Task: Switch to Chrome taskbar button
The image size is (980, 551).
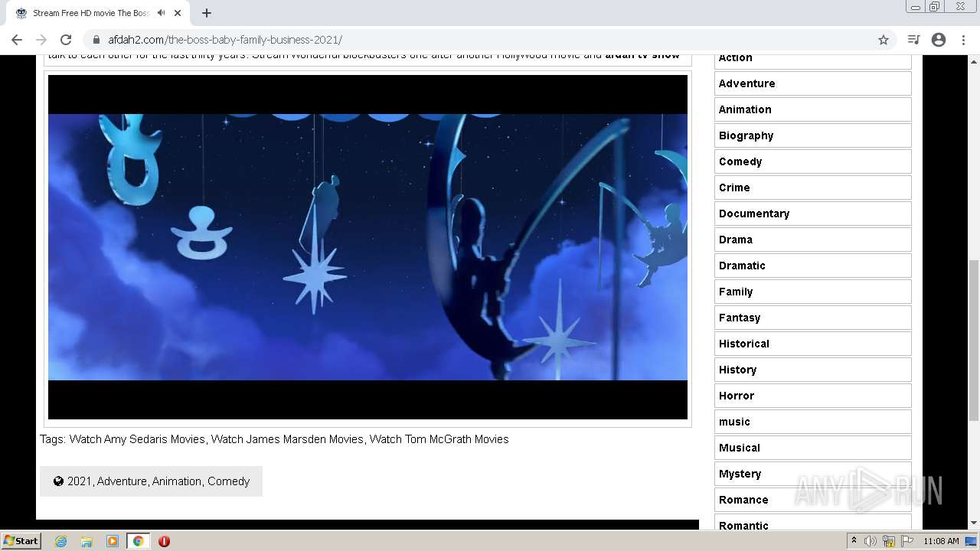Action: click(x=139, y=541)
